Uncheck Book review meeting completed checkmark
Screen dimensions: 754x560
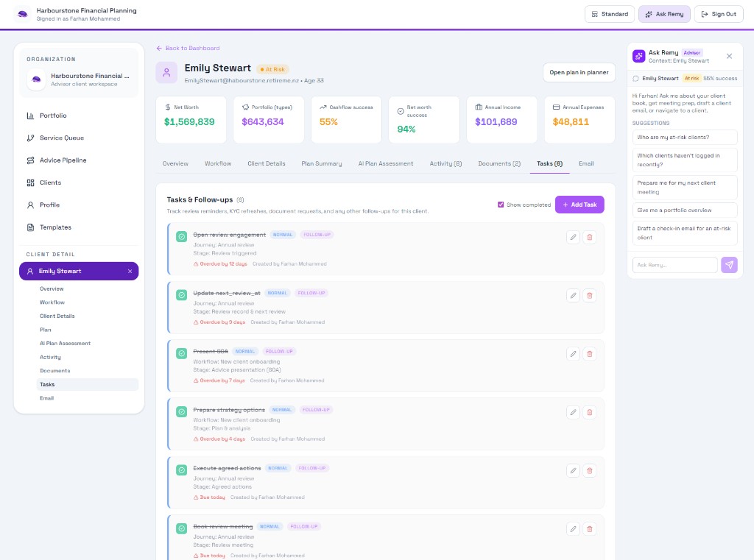[181, 529]
